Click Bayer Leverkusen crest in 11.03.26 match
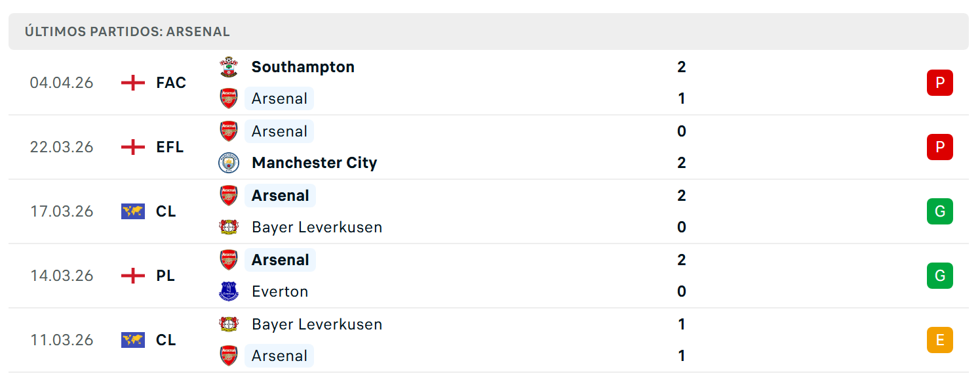This screenshot has height=382, width=980. click(229, 324)
